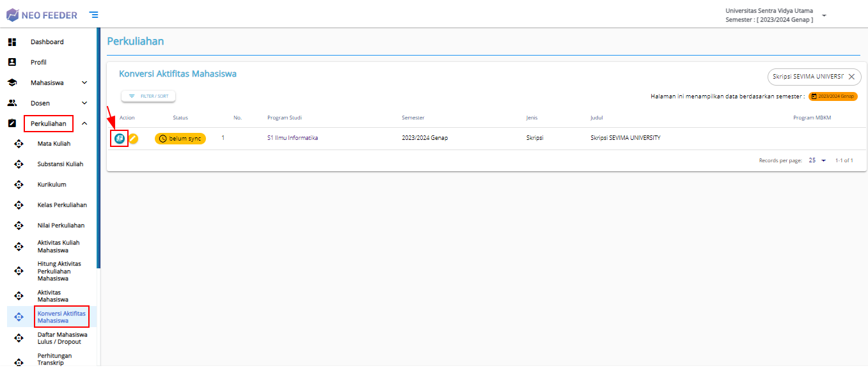The width and height of the screenshot is (868, 368).
Task: Click the 2023/2024 Genap semester badge
Action: pyautogui.click(x=833, y=96)
